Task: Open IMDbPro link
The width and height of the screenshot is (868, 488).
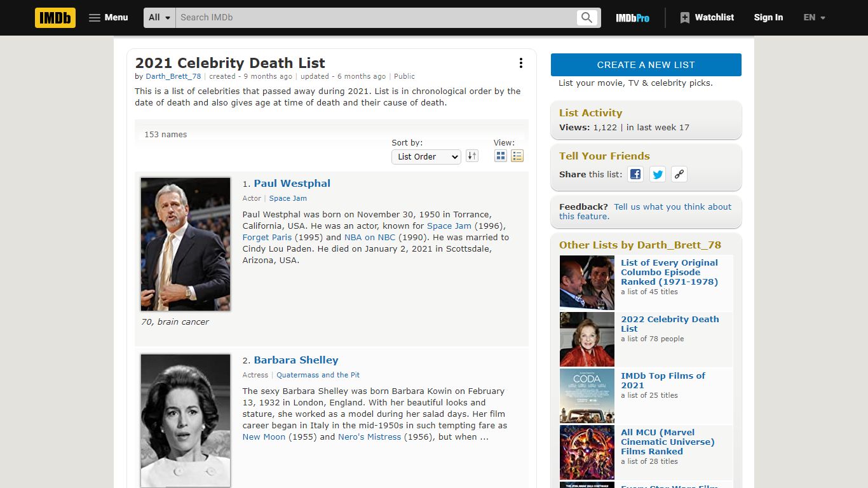Action: pos(632,18)
